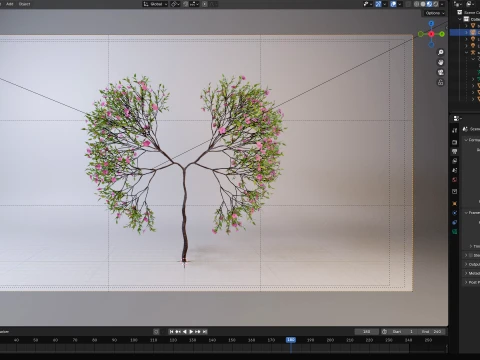
Task: Switch to solid viewport shading
Action: click(423, 4)
